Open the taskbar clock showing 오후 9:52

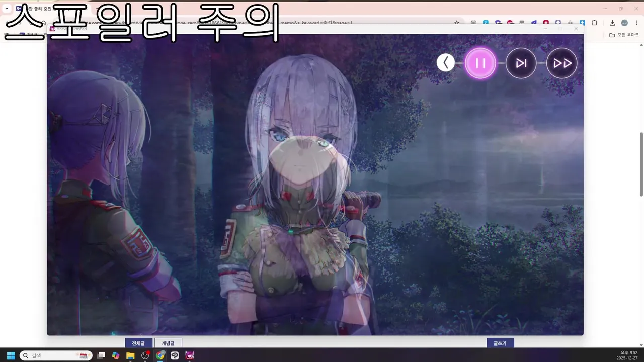[627, 355]
